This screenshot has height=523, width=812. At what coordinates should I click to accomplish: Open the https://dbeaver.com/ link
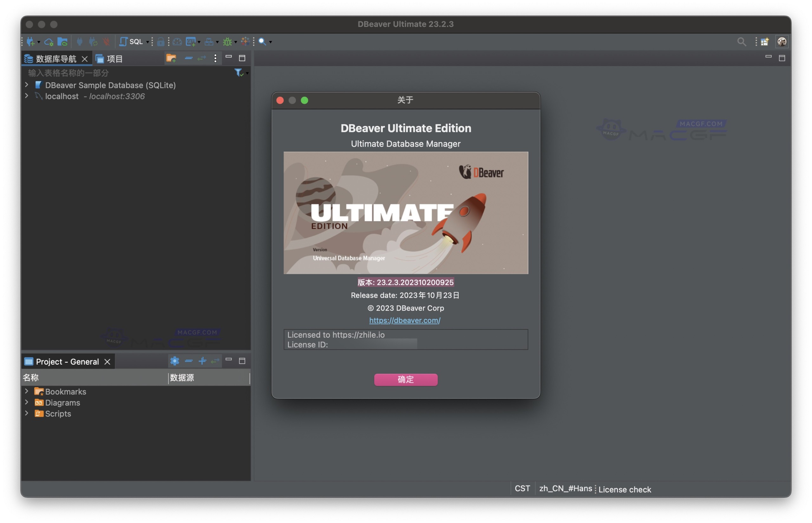[404, 320]
